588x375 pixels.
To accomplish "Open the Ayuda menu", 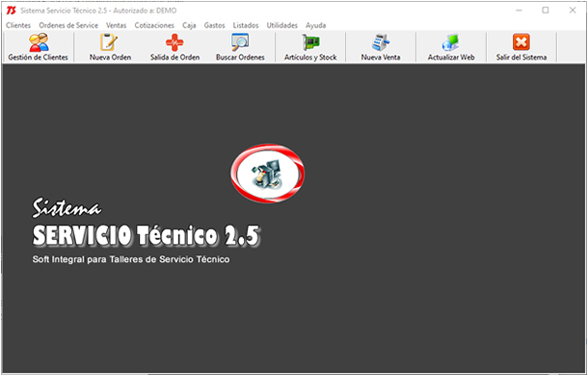I will click(x=315, y=25).
